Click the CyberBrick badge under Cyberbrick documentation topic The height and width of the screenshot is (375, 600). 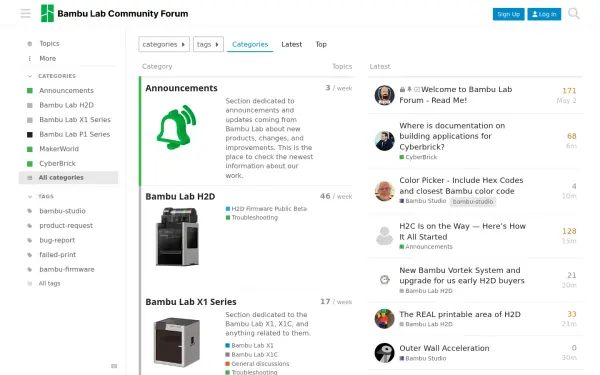418,157
